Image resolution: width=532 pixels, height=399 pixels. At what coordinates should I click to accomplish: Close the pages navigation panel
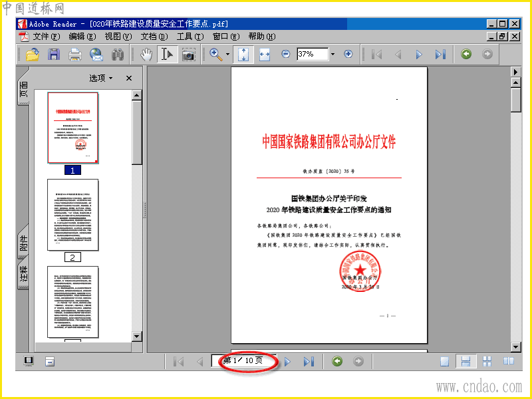click(129, 78)
